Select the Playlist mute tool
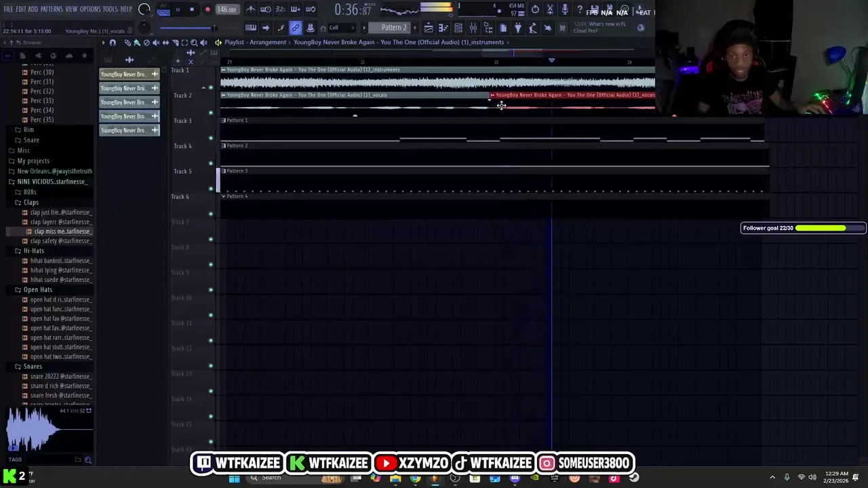 point(155,43)
